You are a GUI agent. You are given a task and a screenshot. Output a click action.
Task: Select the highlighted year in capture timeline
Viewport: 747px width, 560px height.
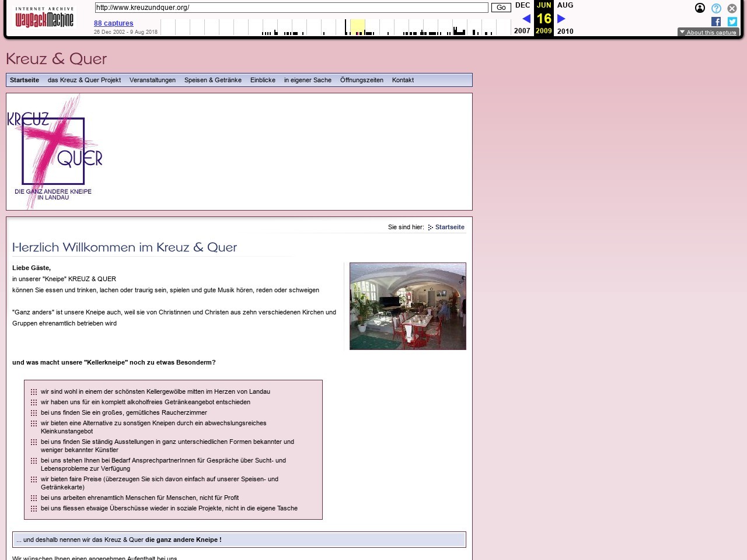pyautogui.click(x=358, y=27)
